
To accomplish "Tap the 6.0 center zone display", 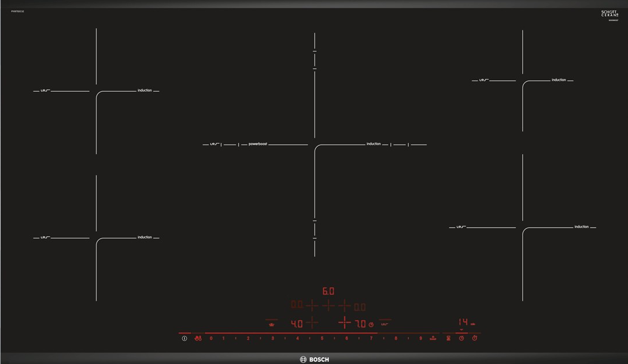I will pos(328,291).
